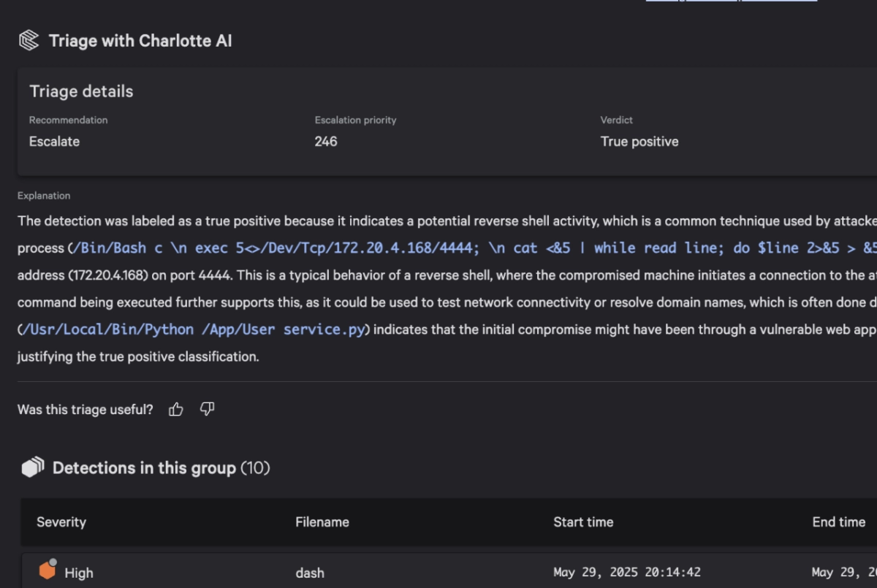Click the /Usr/Local/Bin/Python service.py command text
Viewport: 877px width, 588px height.
(194, 329)
